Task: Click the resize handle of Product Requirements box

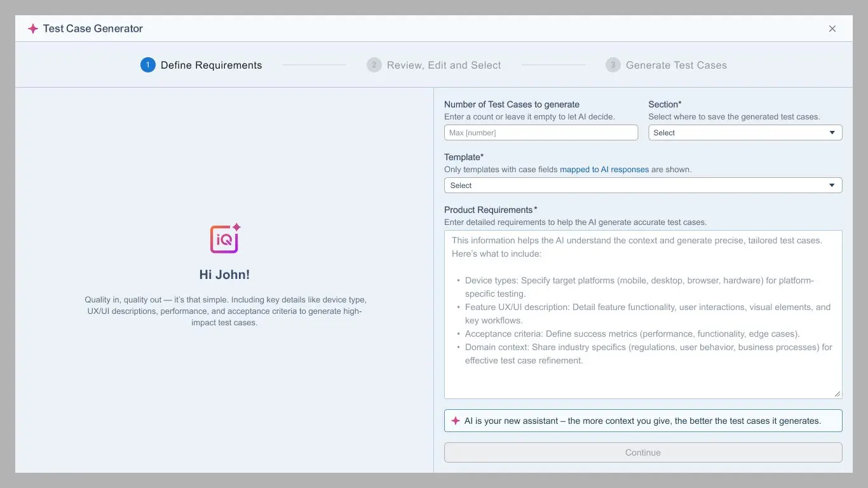Action: [x=837, y=394]
